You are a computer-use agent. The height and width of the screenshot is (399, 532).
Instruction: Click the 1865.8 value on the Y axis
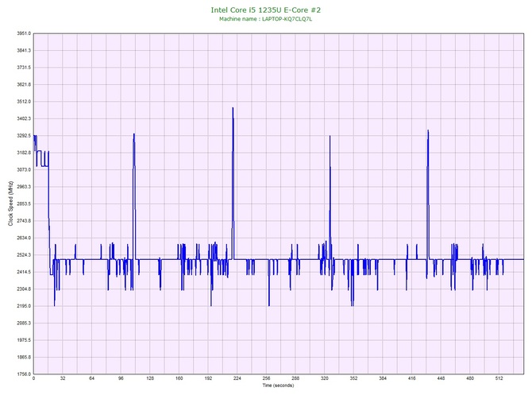pos(24,357)
